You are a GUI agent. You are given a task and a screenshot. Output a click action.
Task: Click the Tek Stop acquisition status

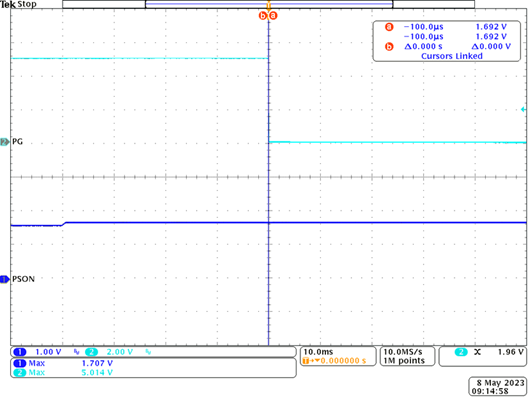(18, 4)
